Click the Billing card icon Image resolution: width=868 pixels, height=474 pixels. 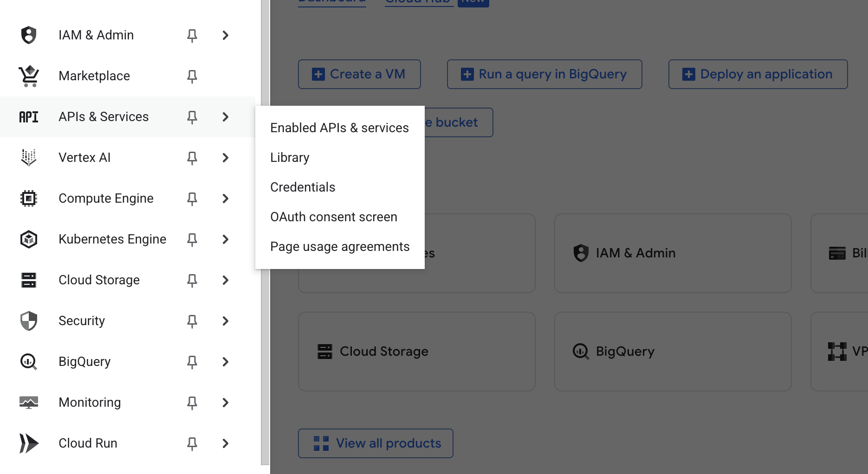tap(837, 253)
